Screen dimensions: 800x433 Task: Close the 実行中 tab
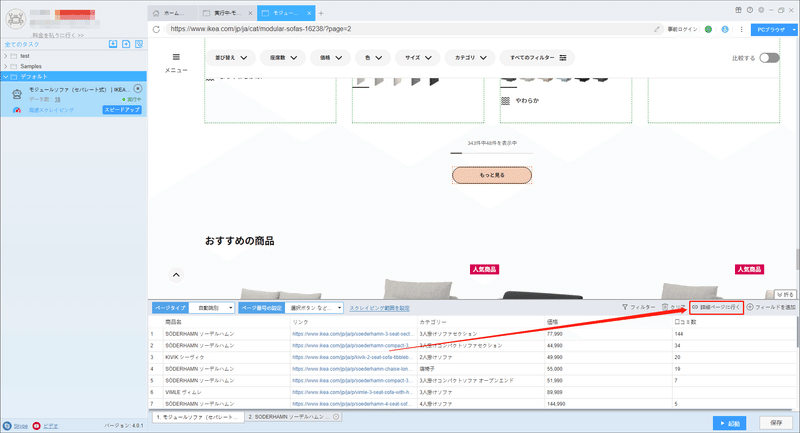(250, 13)
